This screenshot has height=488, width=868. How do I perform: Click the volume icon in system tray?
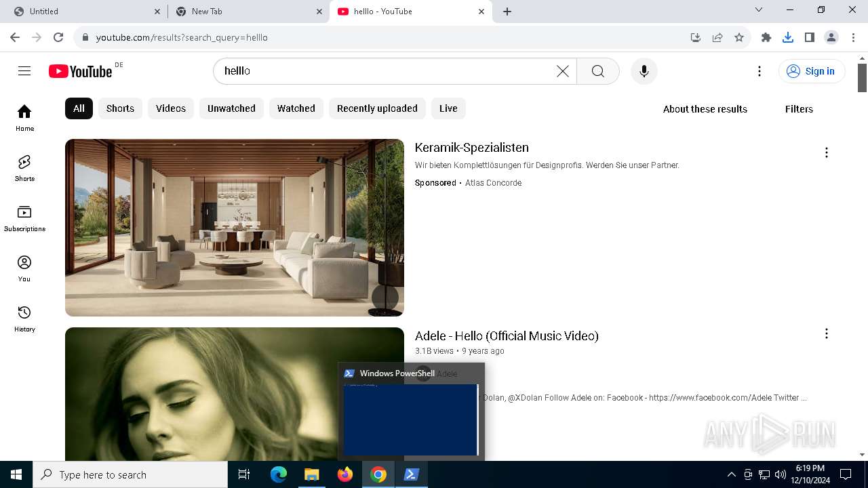point(781,474)
